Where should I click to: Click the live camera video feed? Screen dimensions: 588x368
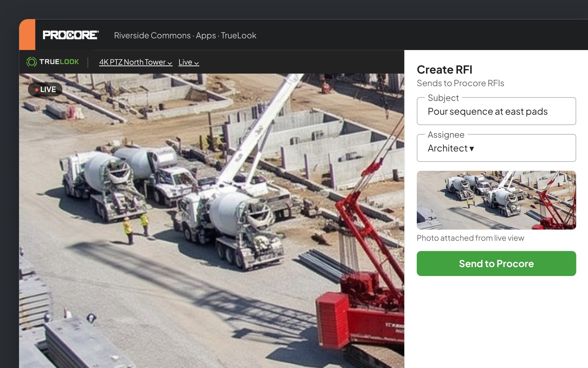click(211, 221)
